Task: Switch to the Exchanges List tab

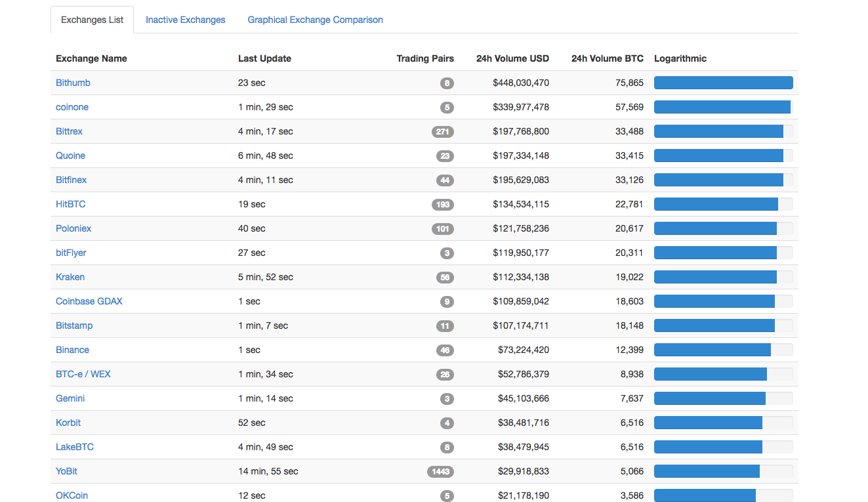Action: coord(92,20)
